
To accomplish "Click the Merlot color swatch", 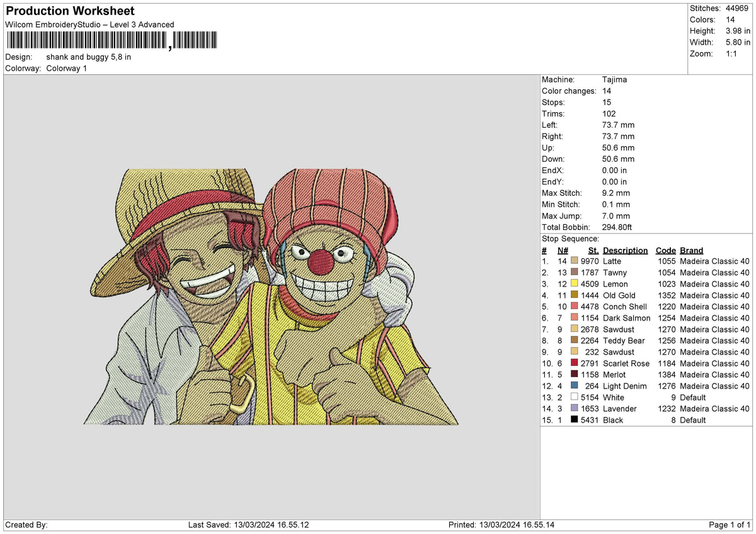I will tap(574, 375).
